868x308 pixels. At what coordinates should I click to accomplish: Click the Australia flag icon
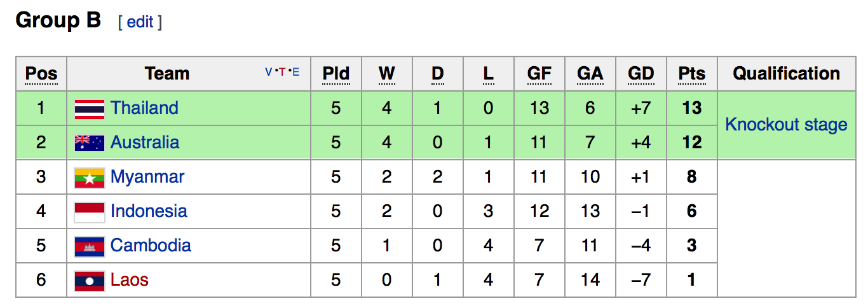pos(90,143)
